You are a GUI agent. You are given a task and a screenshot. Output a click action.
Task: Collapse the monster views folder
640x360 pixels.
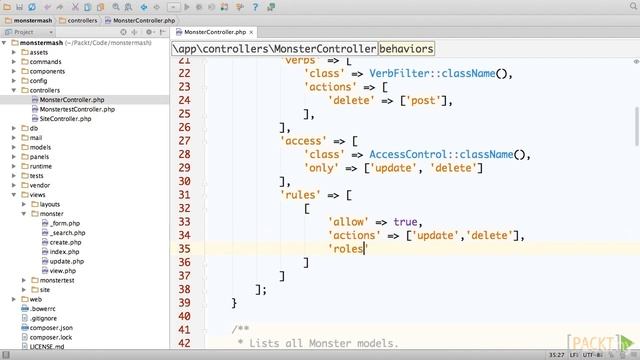click(x=24, y=214)
